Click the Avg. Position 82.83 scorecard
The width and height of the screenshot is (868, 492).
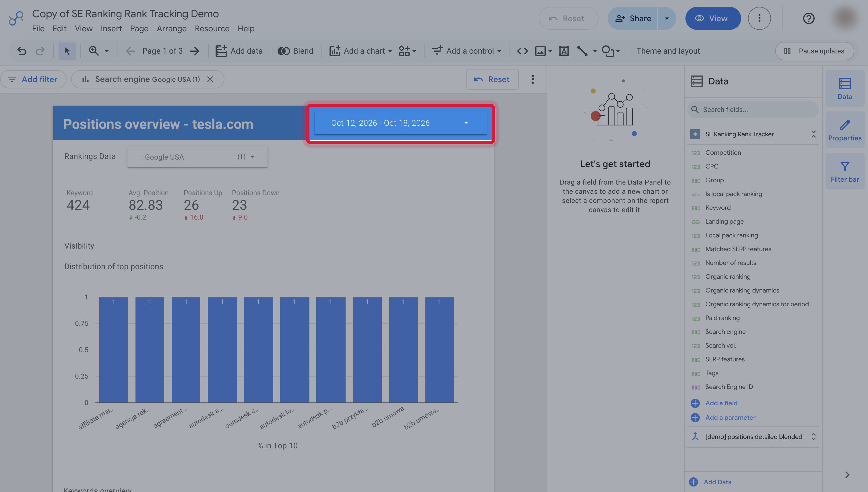pos(148,206)
